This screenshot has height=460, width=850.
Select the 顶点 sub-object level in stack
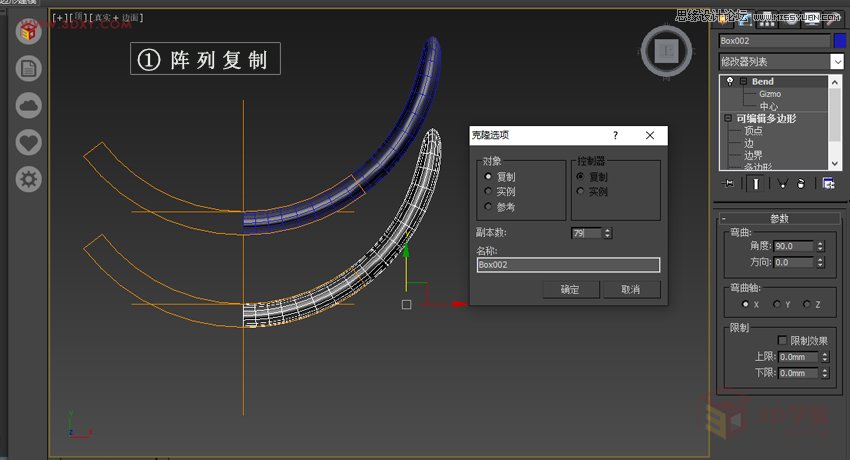[753, 130]
